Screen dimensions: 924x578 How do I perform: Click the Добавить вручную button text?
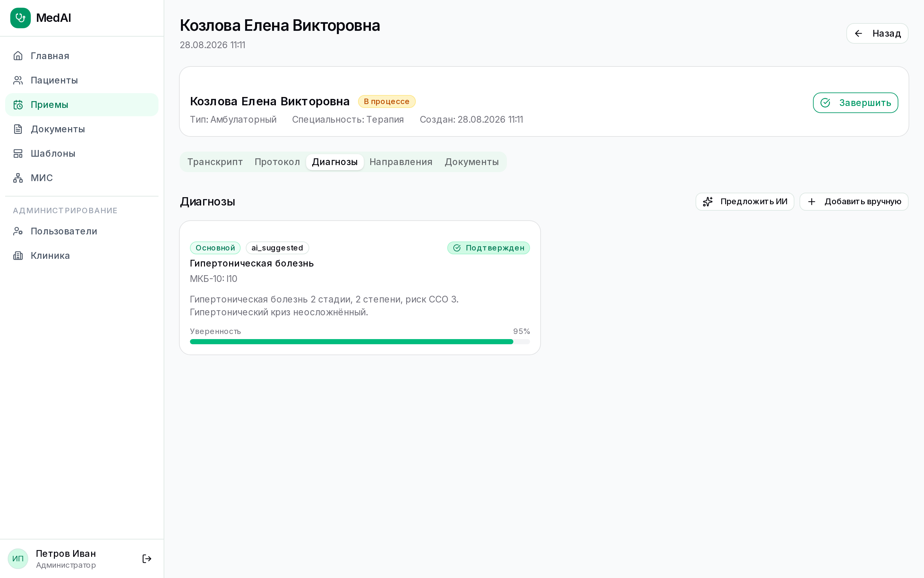point(863,202)
